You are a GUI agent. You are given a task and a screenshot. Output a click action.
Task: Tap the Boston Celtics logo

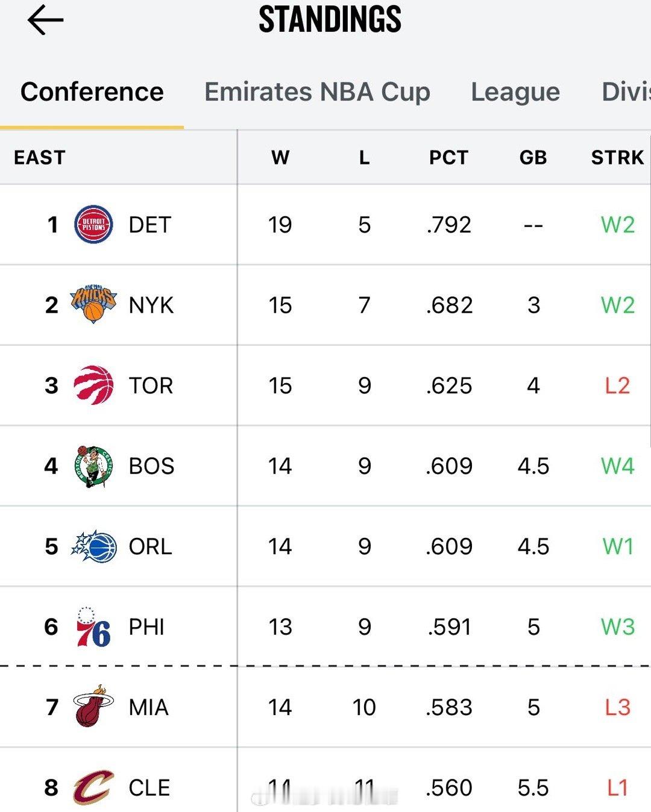pyautogui.click(x=93, y=466)
